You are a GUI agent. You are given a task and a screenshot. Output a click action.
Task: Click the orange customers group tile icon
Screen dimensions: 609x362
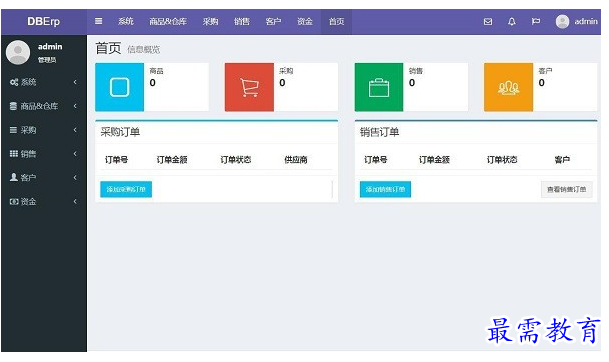[508, 87]
